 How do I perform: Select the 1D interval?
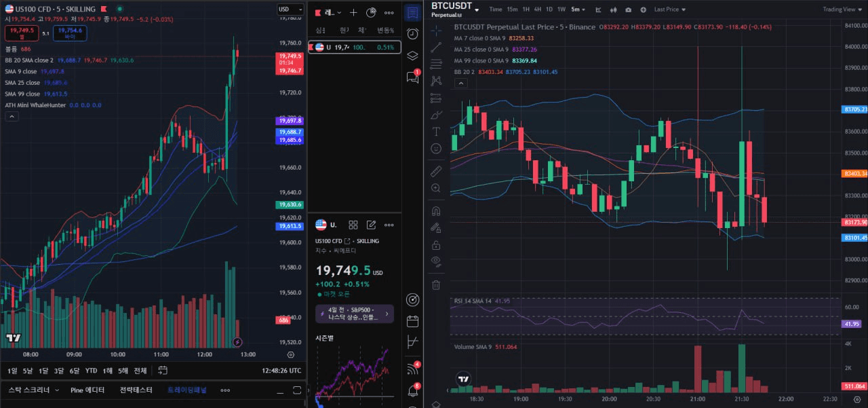click(x=549, y=10)
